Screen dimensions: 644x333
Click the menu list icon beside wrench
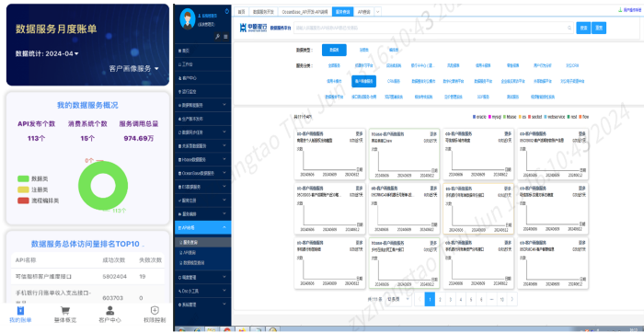[225, 37]
